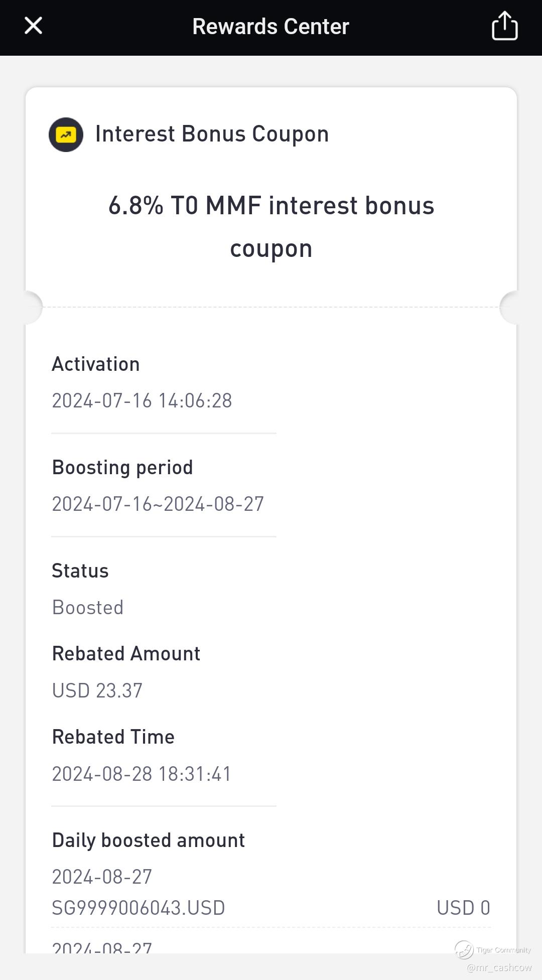Tap the Boosted status value
Viewport: 542px width, 980px height.
pyautogui.click(x=88, y=608)
